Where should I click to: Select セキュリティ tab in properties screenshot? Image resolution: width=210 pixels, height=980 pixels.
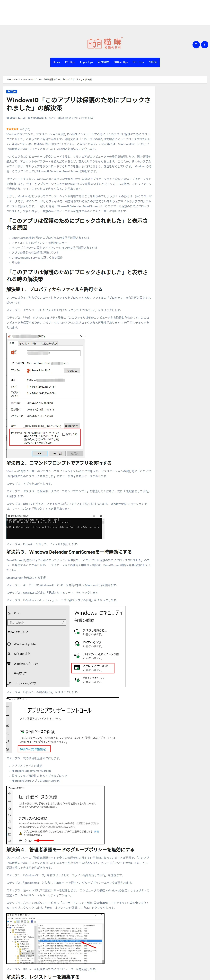point(24,343)
